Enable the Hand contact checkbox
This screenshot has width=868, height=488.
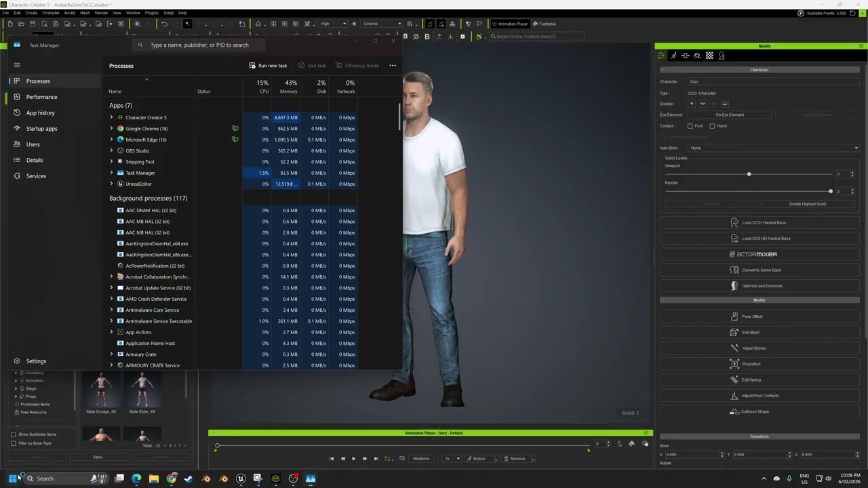pyautogui.click(x=712, y=126)
